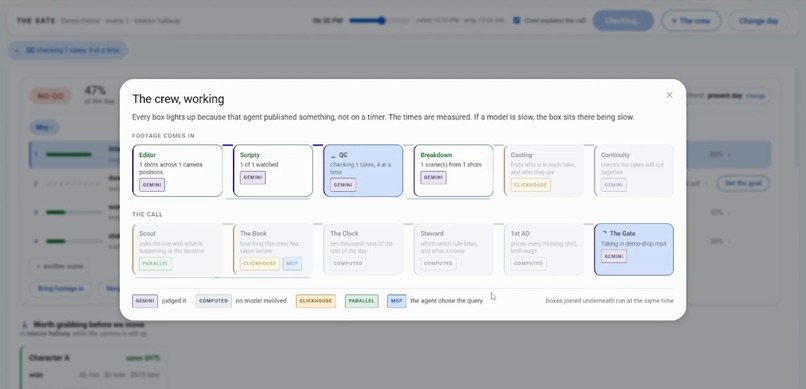806x389 pixels.
Task: Select scene row 3 progress bar in background
Action: click(x=74, y=212)
